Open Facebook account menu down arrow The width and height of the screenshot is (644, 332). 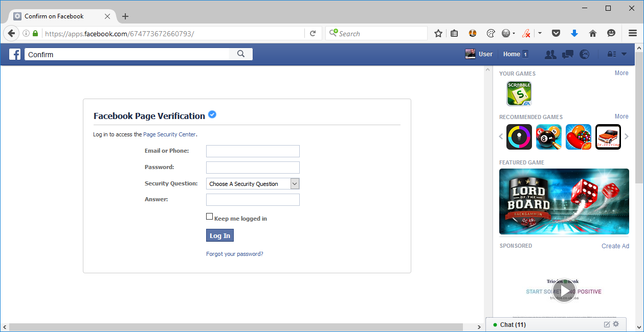point(624,54)
